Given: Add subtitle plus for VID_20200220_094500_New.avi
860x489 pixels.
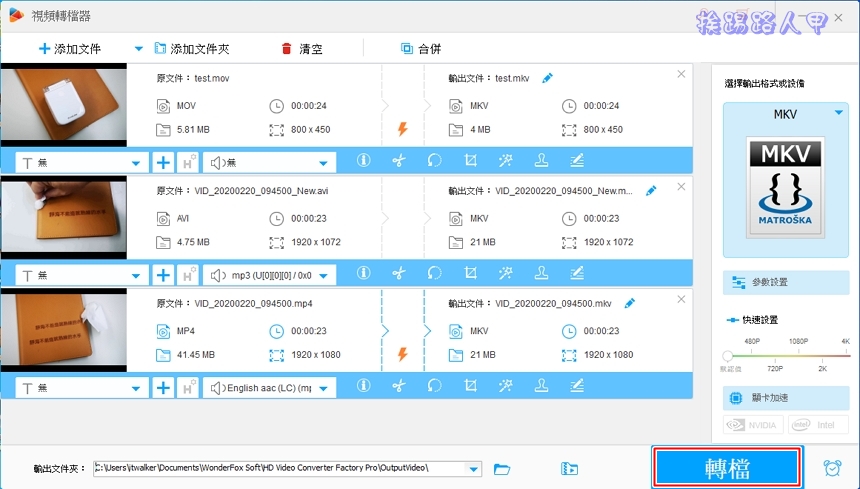Looking at the screenshot, I should [163, 275].
